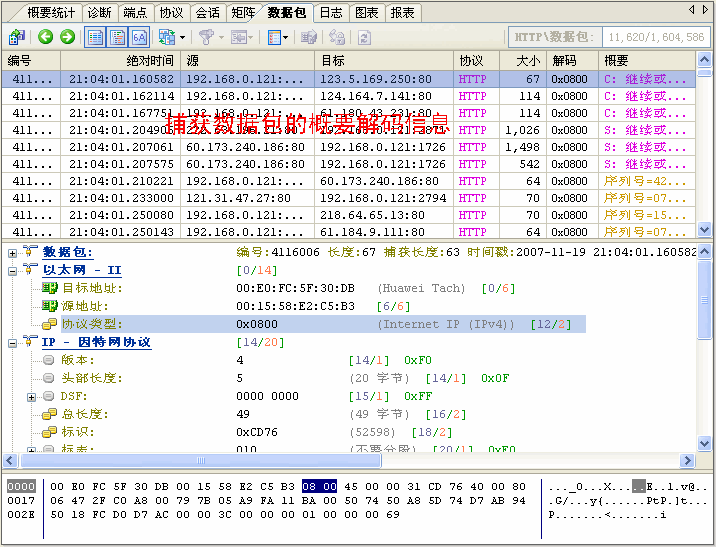Collapse the 以太网 - II tree node
This screenshot has height=547, width=716.
13,271
